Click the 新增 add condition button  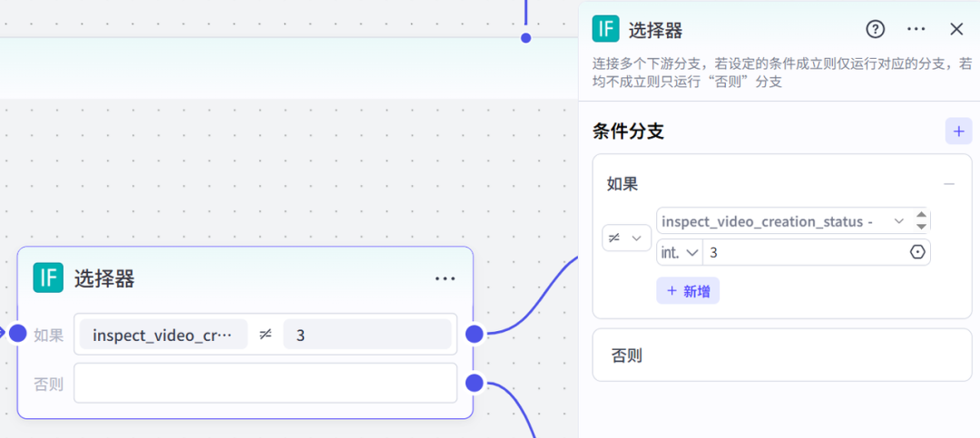click(688, 291)
